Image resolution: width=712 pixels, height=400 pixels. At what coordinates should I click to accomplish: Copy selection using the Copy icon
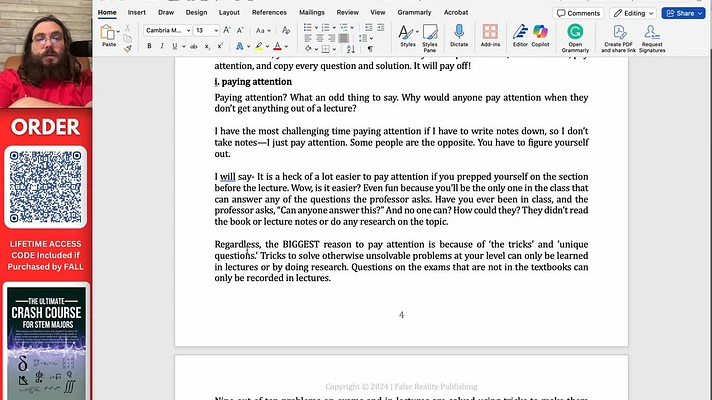click(128, 39)
